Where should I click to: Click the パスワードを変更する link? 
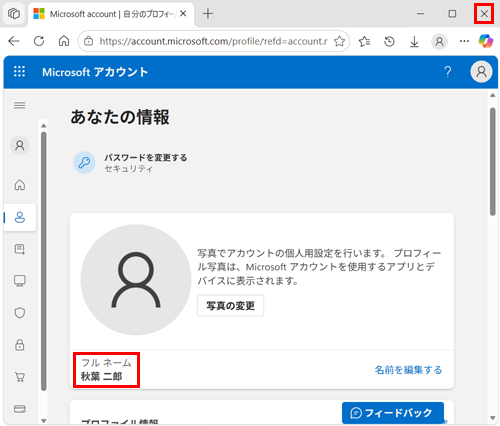click(146, 157)
